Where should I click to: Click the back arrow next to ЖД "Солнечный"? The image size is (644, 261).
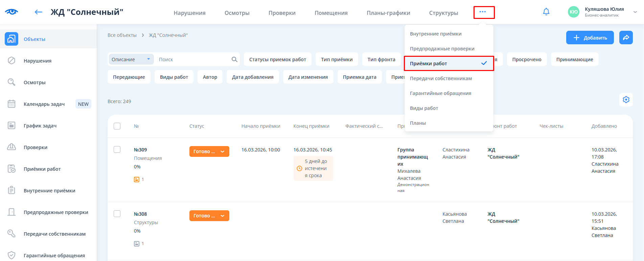pyautogui.click(x=39, y=12)
